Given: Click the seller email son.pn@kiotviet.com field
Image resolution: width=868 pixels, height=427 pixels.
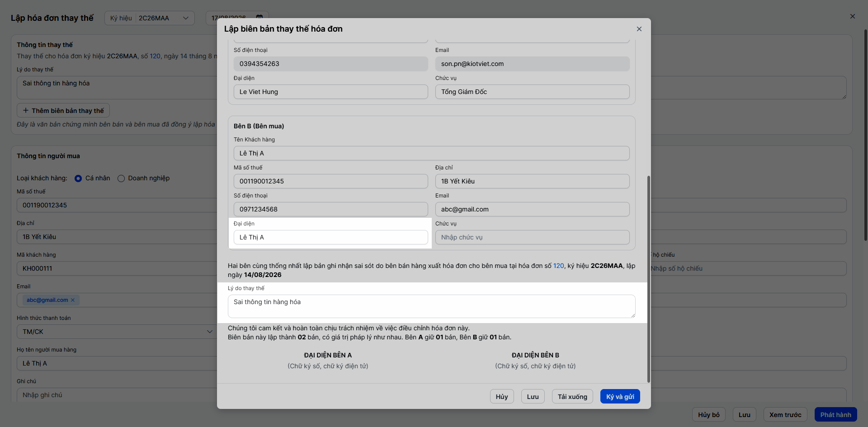Looking at the screenshot, I should click(x=533, y=64).
